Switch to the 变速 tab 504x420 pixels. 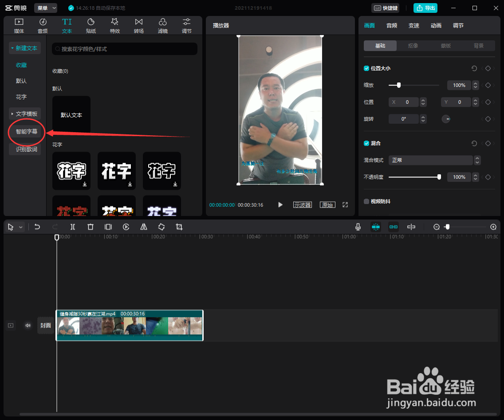click(x=413, y=26)
